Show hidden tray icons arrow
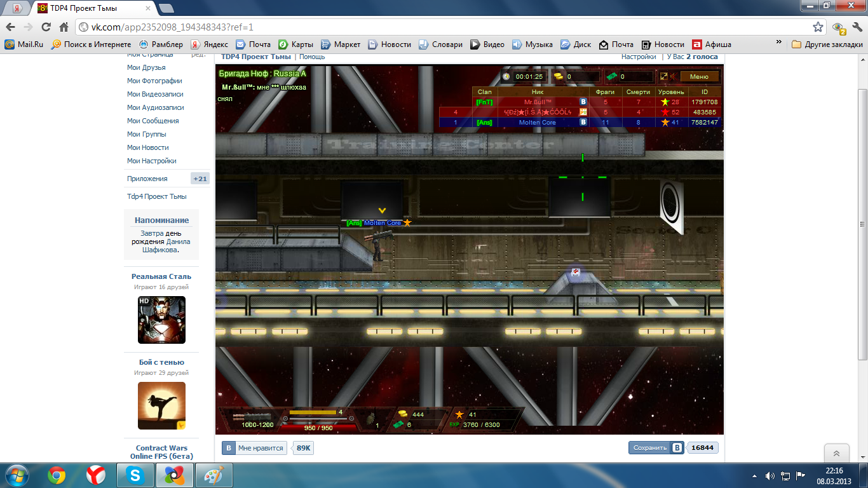The height and width of the screenshot is (488, 868). 754,475
